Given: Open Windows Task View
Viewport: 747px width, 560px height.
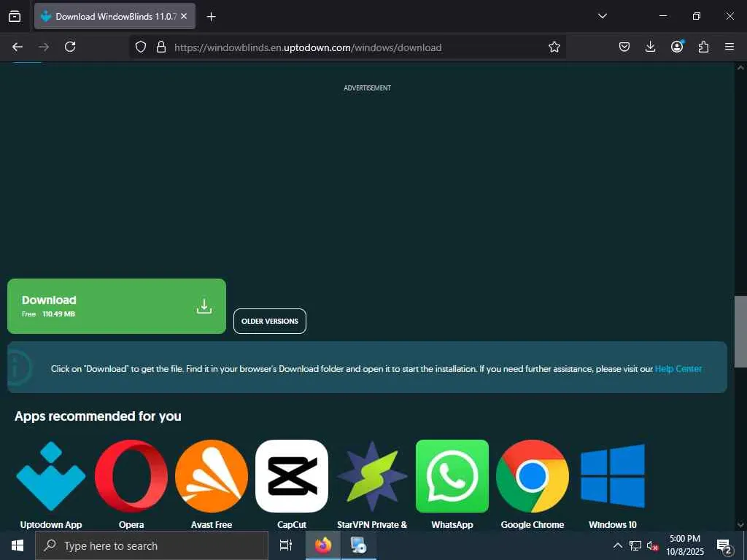Looking at the screenshot, I should coord(286,545).
